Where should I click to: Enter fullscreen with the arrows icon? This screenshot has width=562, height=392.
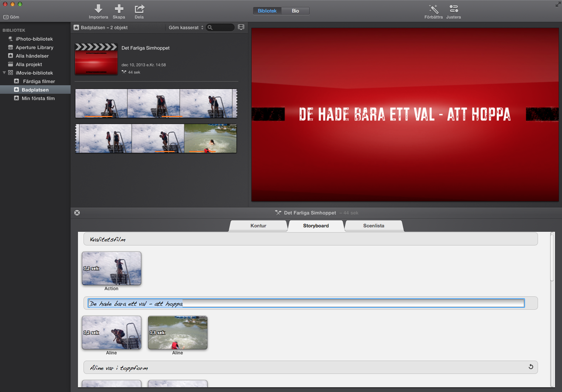(558, 4)
